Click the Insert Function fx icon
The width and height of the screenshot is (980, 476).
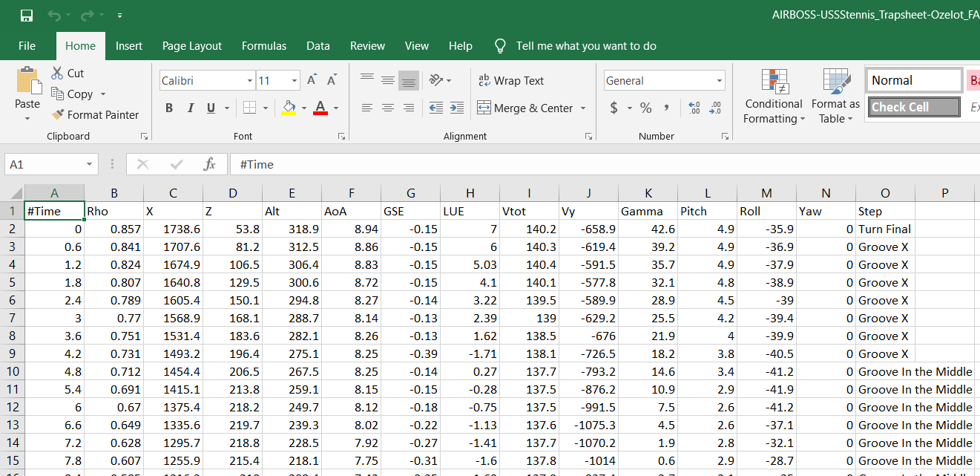209,164
